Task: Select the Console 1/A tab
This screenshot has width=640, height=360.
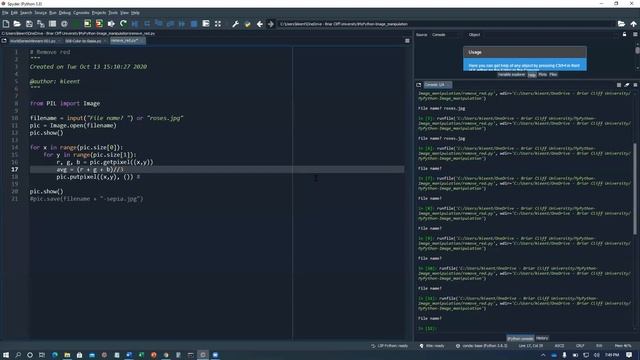Action: point(437,85)
